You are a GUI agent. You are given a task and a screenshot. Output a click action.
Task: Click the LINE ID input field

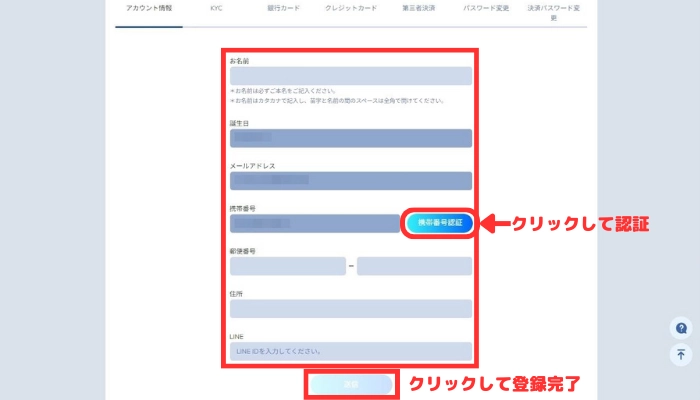point(351,351)
